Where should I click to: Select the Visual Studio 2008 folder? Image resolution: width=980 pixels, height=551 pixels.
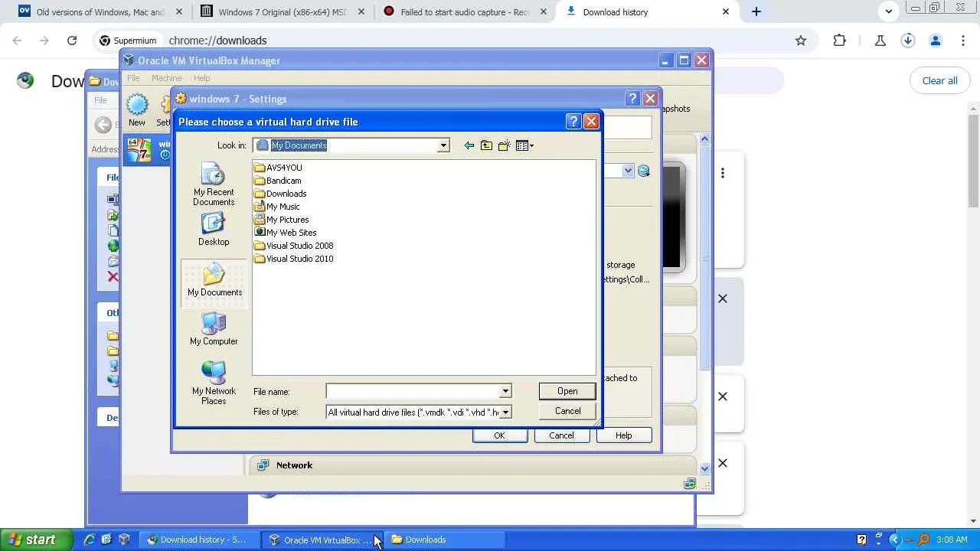pyautogui.click(x=294, y=246)
